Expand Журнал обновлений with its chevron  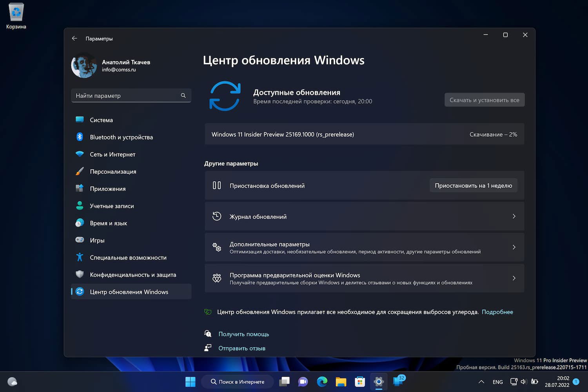pyautogui.click(x=514, y=216)
